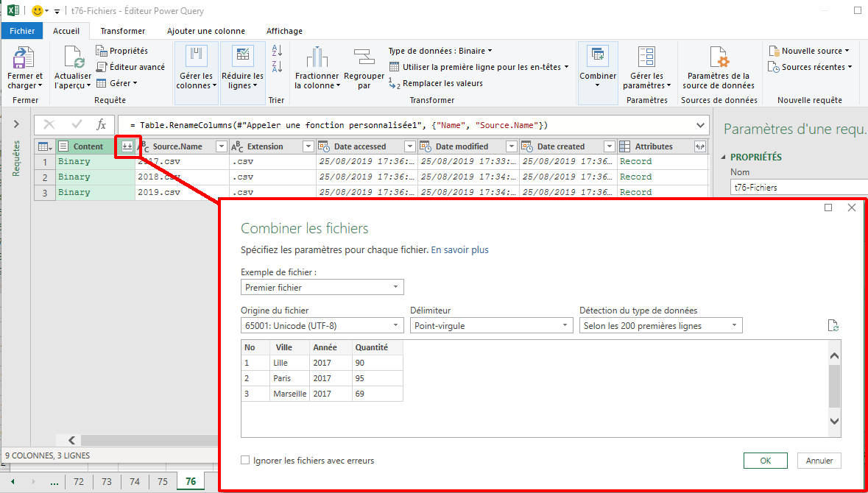Image resolution: width=868 pixels, height=493 pixels.
Task: Open the Date accessed column filter dropdown
Action: click(x=409, y=146)
